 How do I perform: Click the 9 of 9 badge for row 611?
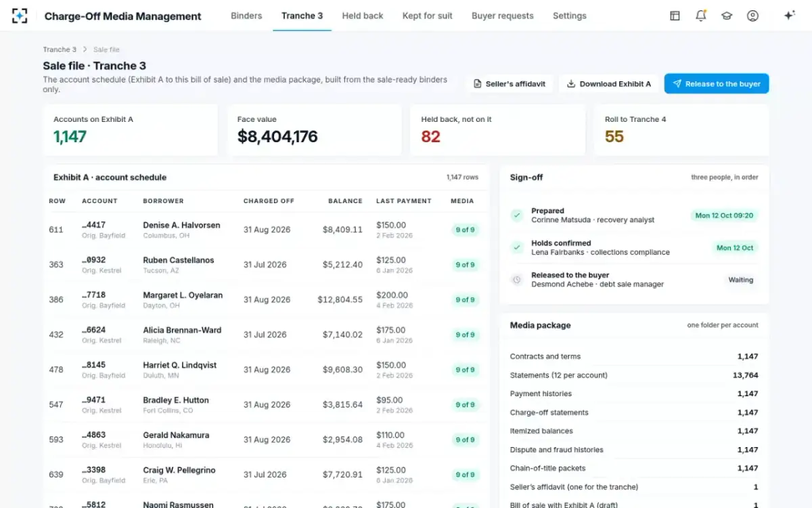(465, 230)
